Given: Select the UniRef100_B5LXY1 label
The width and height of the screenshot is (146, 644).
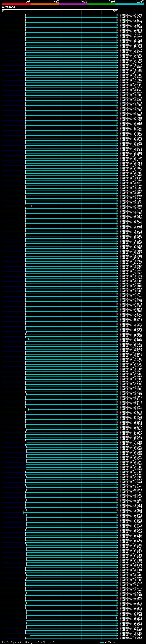Looking at the screenshot, I should [131, 223].
